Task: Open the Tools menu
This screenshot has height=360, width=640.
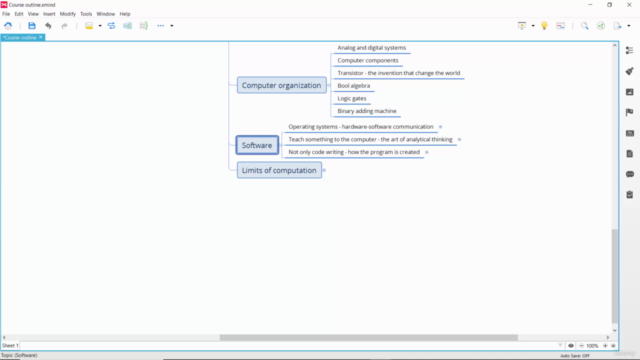Action: [x=86, y=14]
